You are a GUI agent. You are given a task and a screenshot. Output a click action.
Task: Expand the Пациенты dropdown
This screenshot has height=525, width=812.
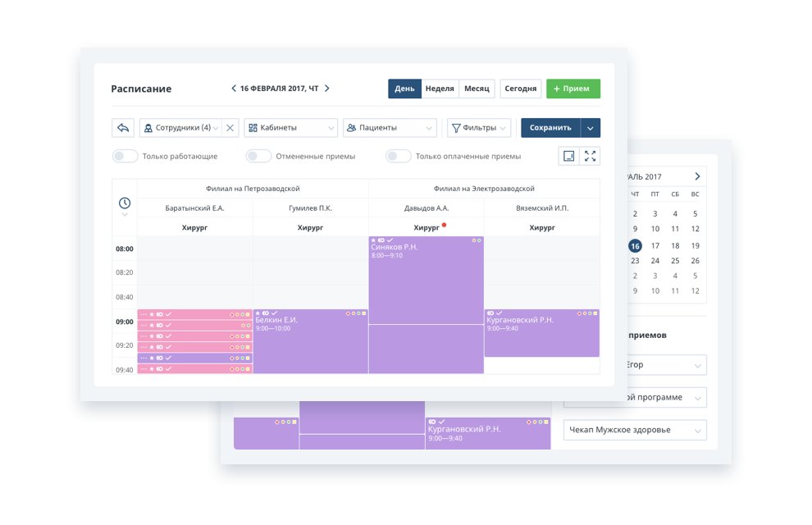pyautogui.click(x=389, y=128)
